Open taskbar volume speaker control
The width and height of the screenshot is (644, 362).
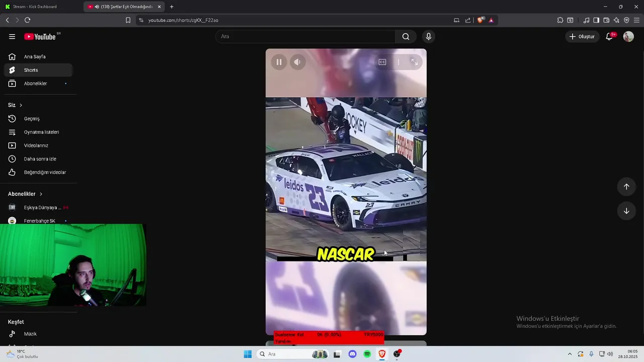610,354
